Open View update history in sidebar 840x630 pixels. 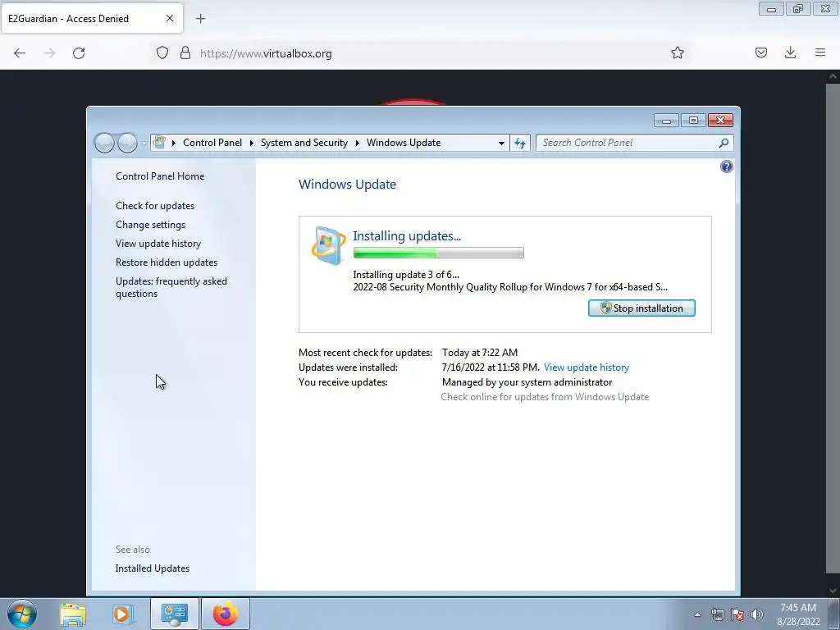click(x=158, y=243)
